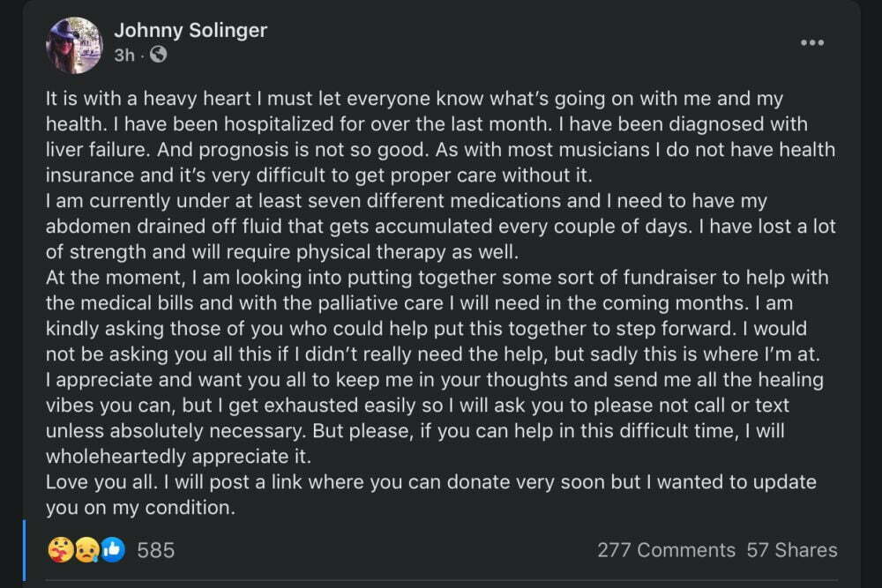Open Johnny Solinger's profile picture
Screen dimensions: 882x588
74,46
